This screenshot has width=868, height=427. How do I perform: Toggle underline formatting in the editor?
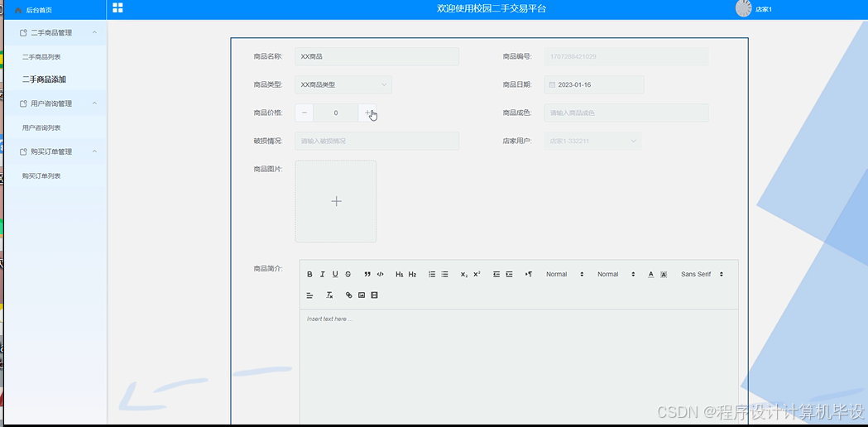click(335, 274)
